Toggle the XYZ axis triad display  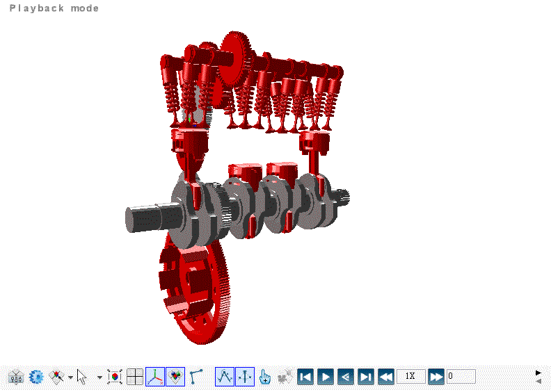(x=155, y=377)
